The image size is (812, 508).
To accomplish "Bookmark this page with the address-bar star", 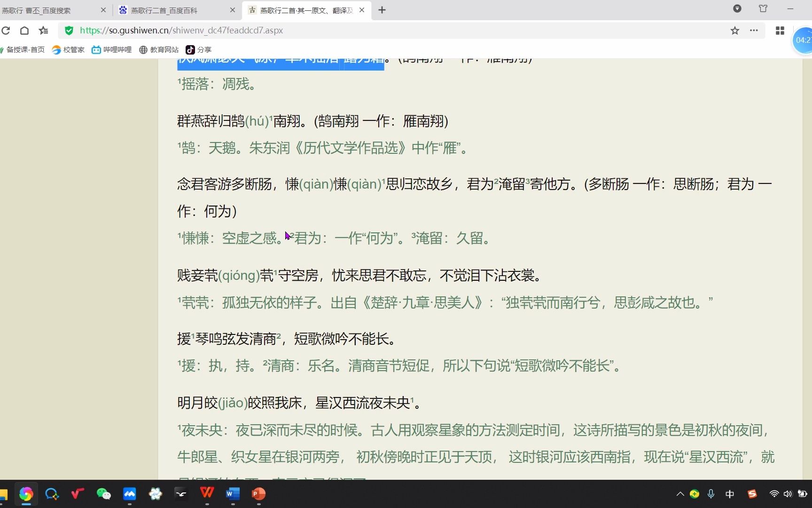I will [735, 31].
